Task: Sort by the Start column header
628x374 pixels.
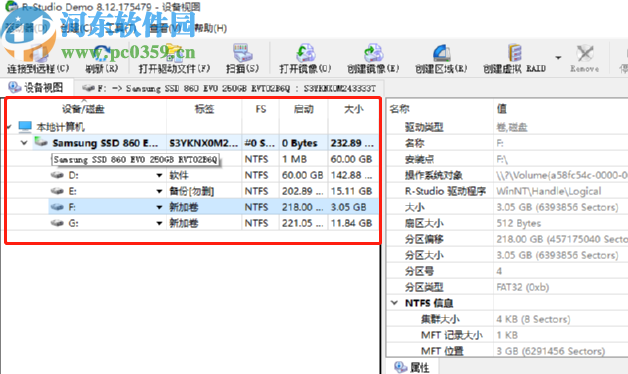Action: 304,109
